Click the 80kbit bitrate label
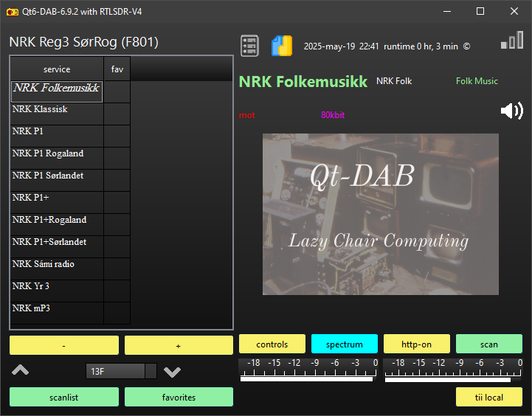 [x=333, y=115]
